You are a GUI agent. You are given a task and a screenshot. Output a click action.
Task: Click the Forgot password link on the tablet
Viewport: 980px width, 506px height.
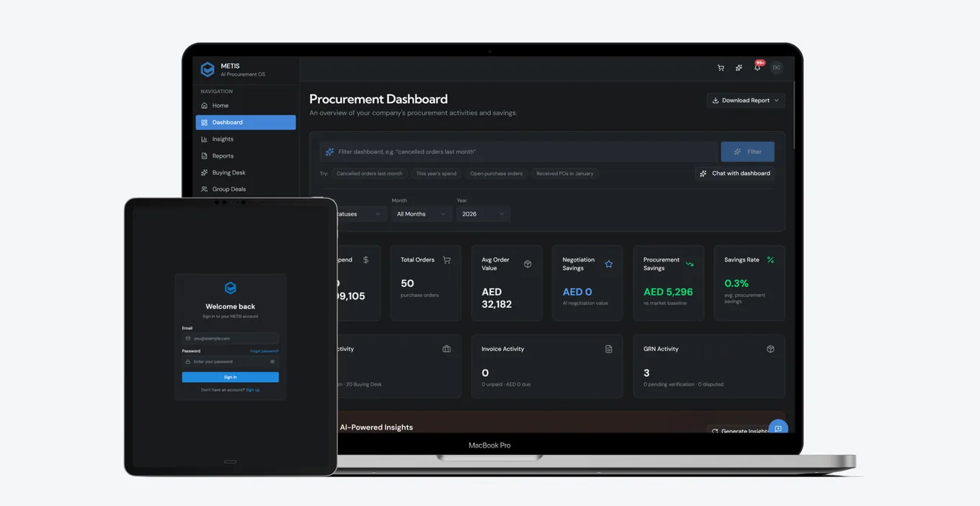264,351
